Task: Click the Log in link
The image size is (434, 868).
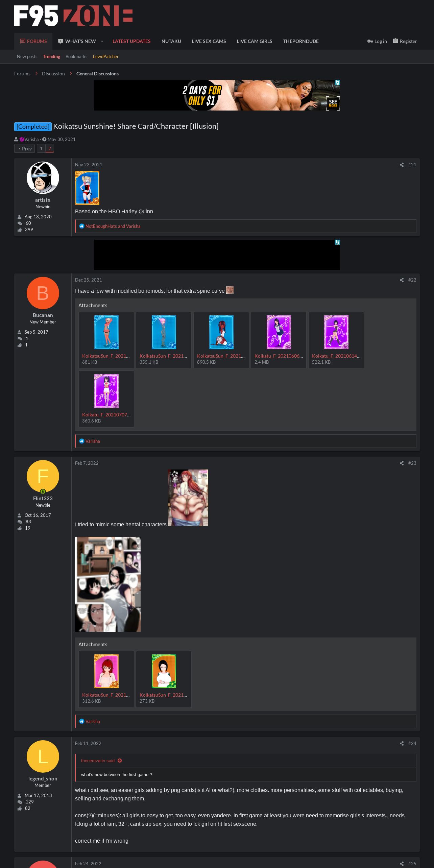Action: pos(377,41)
